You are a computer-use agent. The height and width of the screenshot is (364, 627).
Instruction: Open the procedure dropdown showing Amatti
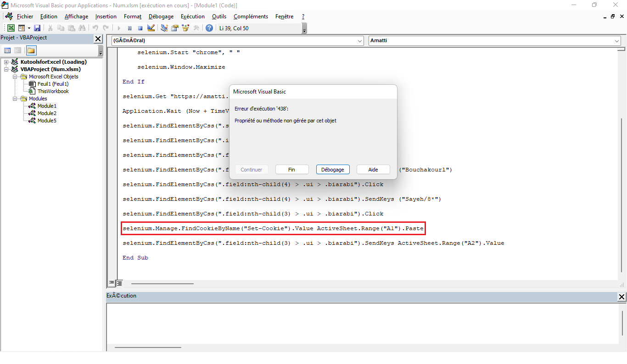click(x=617, y=40)
